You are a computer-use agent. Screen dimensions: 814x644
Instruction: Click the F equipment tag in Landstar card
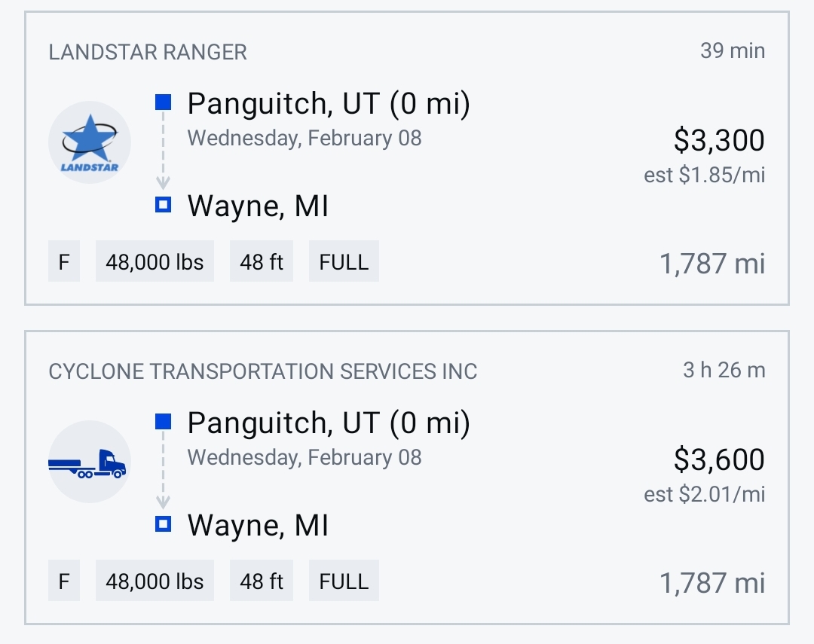coord(64,261)
